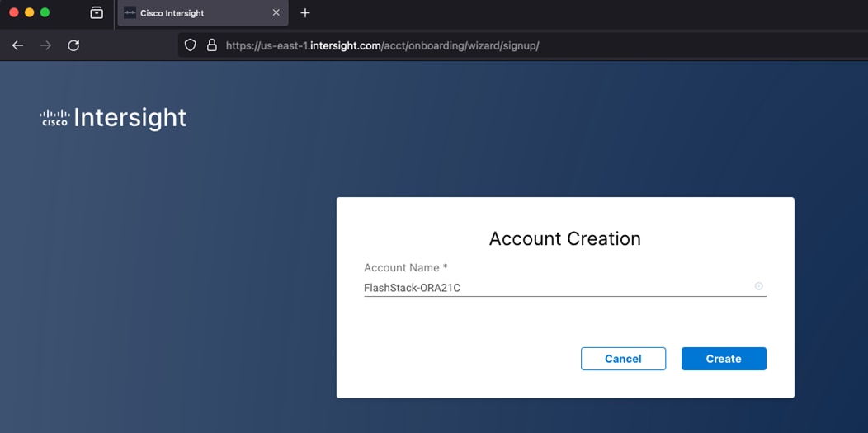The height and width of the screenshot is (433, 868).
Task: Reload the page with refresh icon
Action: [73, 45]
